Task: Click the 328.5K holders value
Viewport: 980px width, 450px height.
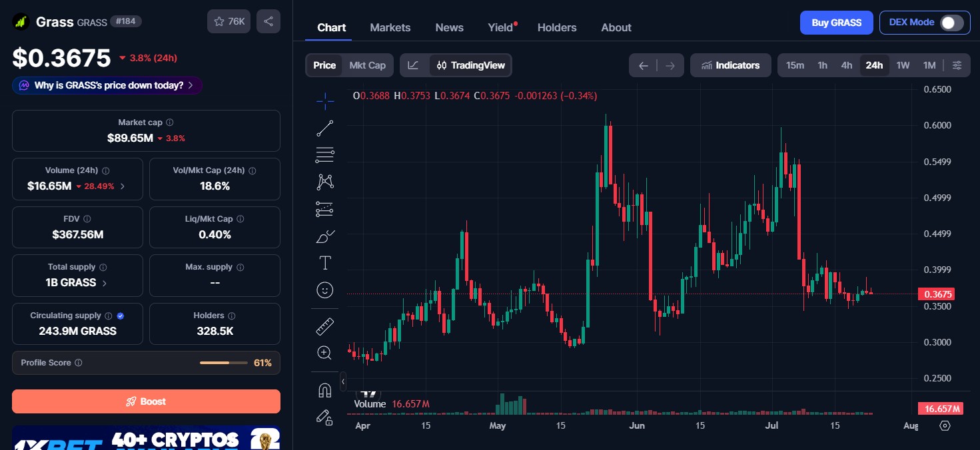Action: pyautogui.click(x=215, y=331)
